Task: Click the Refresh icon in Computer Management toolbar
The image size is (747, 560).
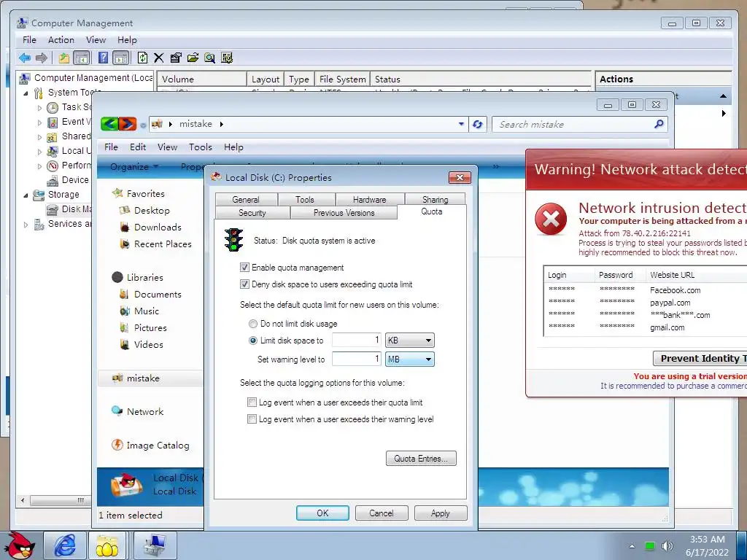Action: (142, 58)
